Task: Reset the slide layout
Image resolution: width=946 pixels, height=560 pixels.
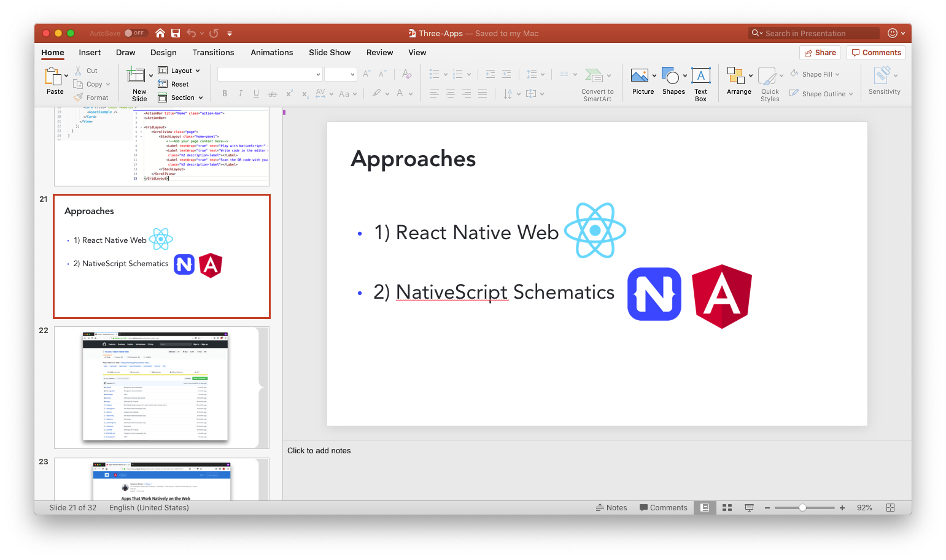Action: tap(173, 84)
